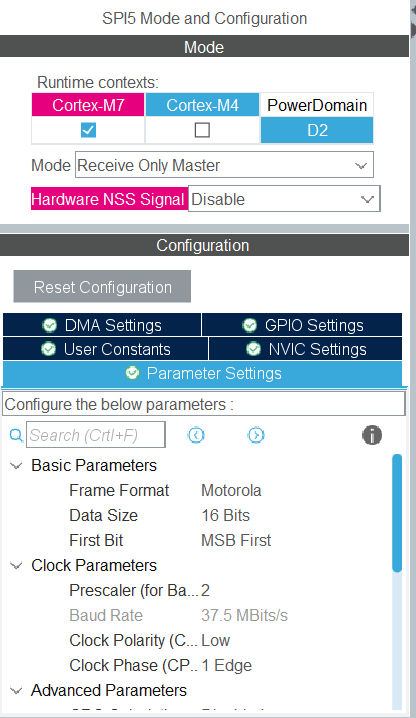Click the search magnifier icon

(x=16, y=435)
